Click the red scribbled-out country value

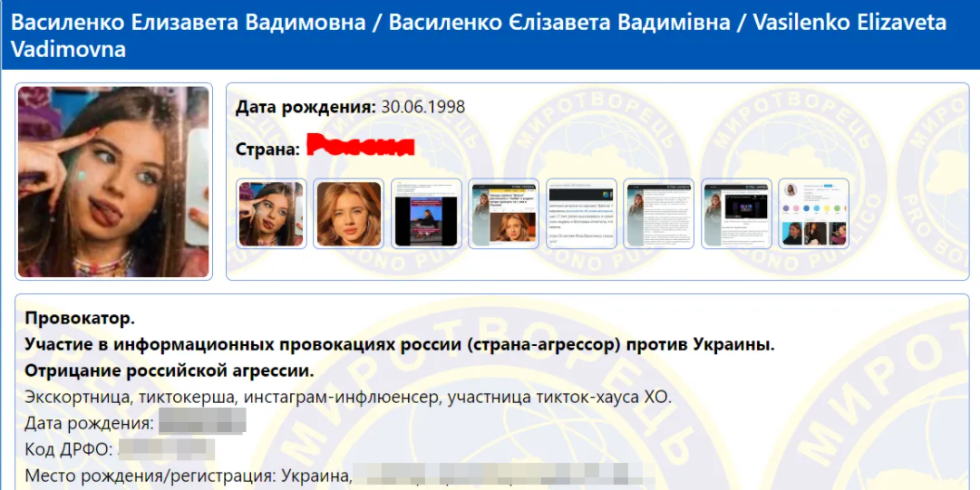pos(360,146)
